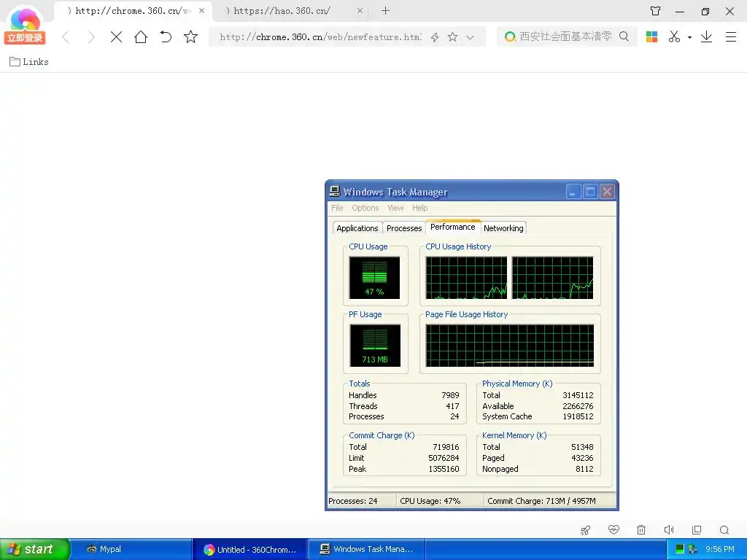Bookmark page with address bar star

pos(452,36)
